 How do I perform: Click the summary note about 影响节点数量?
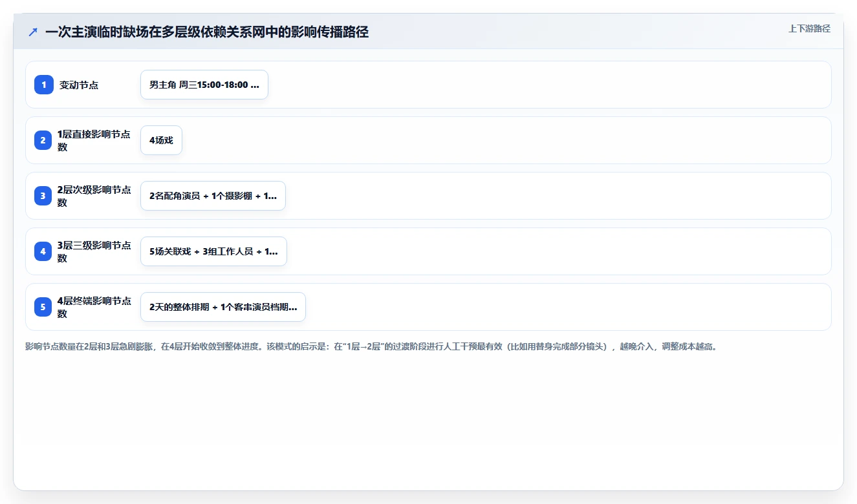371,346
